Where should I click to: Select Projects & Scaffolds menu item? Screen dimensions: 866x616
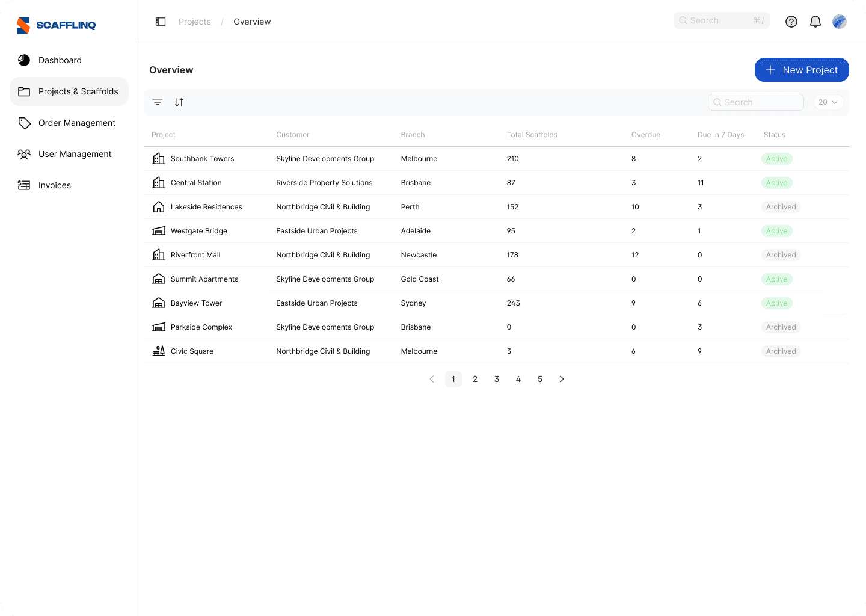tap(69, 91)
